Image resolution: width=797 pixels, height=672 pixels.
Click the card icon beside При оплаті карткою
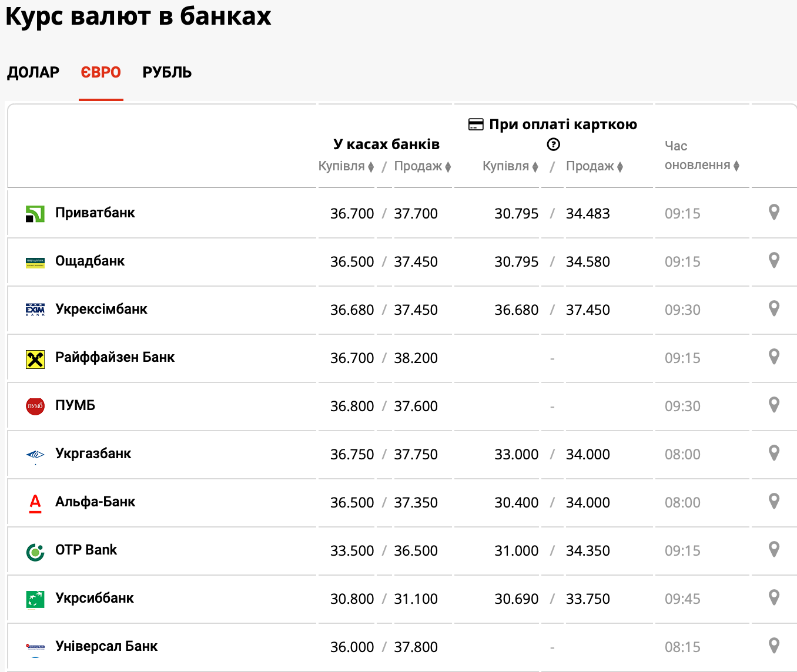[x=475, y=125]
